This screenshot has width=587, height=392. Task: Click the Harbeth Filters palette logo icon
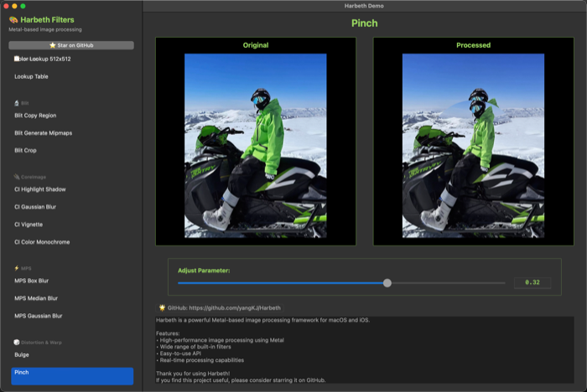13,20
